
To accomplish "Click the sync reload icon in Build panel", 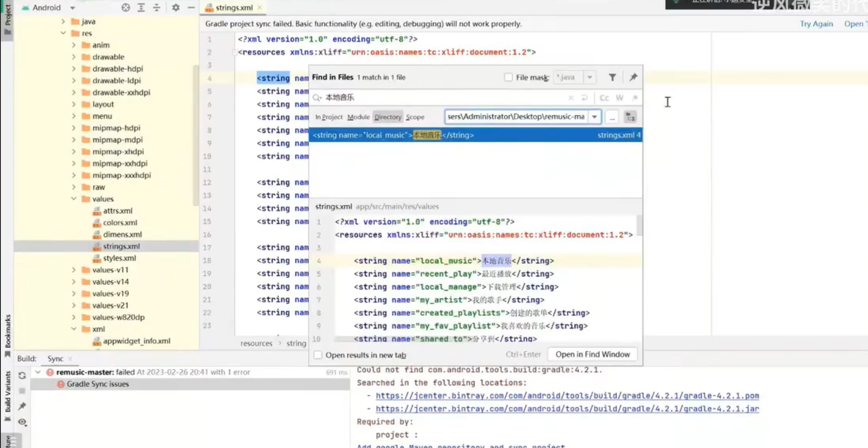I will [22, 375].
